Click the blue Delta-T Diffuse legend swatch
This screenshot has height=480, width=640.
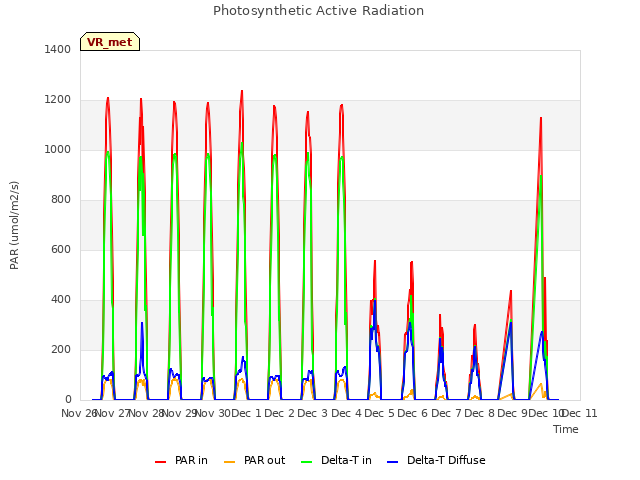point(392,462)
